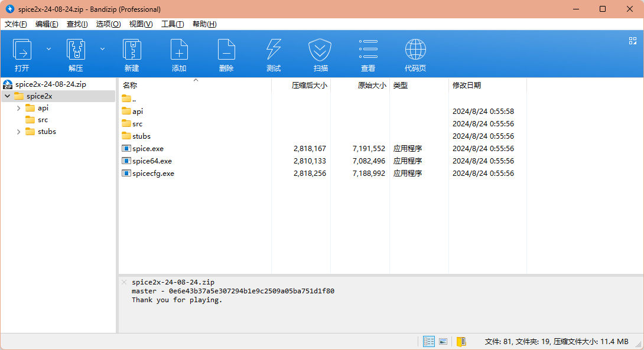644x350 pixels.
Task: Open dropdown arrow next to 解压
Action: [102, 49]
